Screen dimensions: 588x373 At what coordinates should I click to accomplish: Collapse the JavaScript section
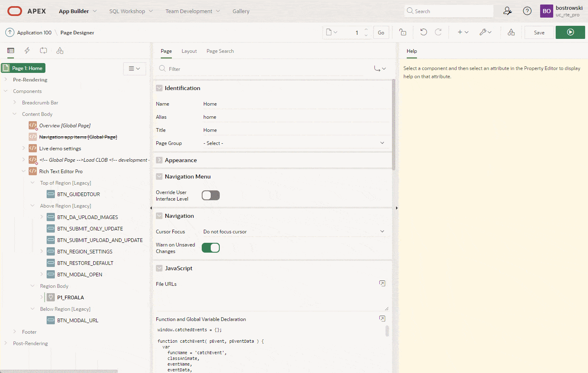pyautogui.click(x=159, y=268)
